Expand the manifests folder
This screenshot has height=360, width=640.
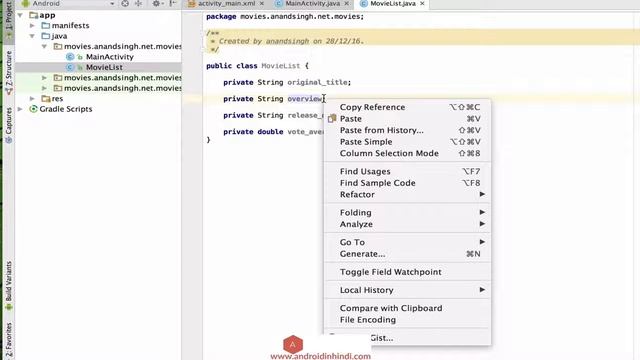(x=32, y=26)
